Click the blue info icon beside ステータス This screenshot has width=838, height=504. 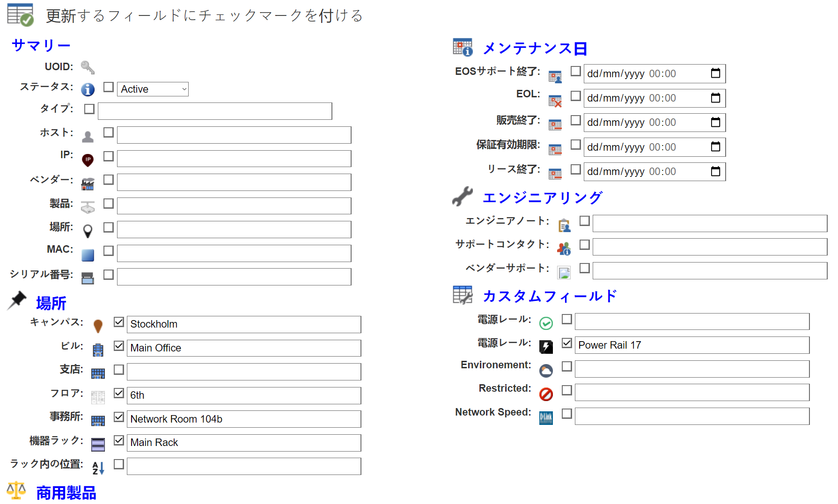pos(88,89)
